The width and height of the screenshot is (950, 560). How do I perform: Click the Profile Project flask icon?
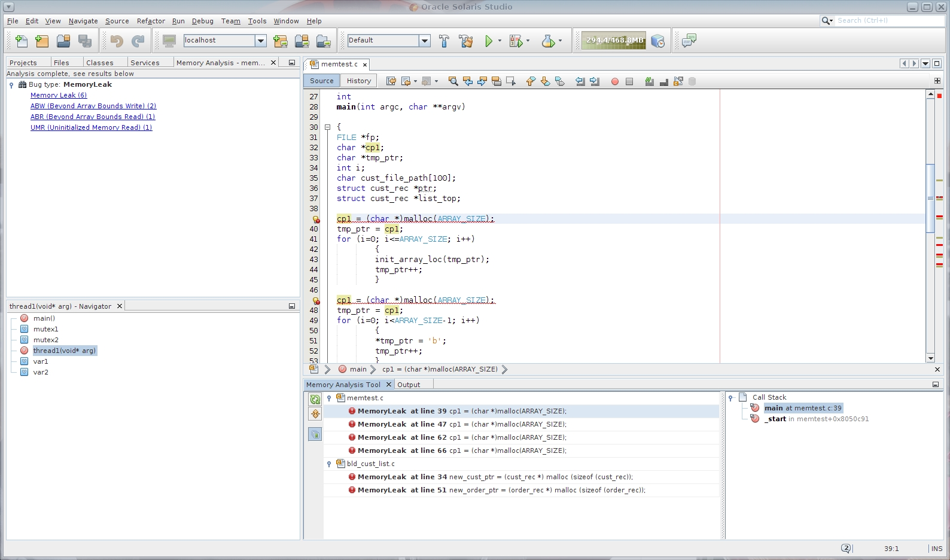(x=547, y=41)
